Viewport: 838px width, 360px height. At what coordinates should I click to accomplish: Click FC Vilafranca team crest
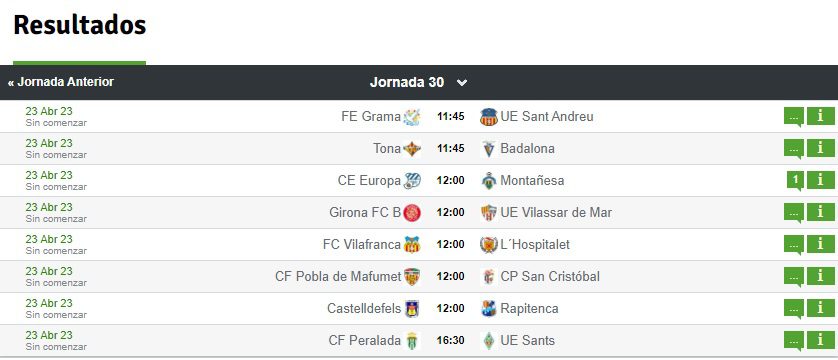point(412,245)
